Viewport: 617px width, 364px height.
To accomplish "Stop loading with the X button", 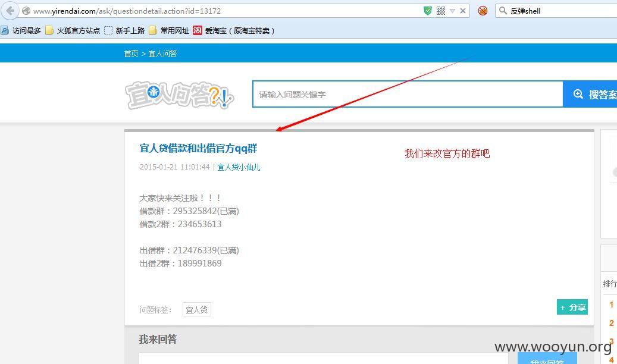I will click(463, 11).
